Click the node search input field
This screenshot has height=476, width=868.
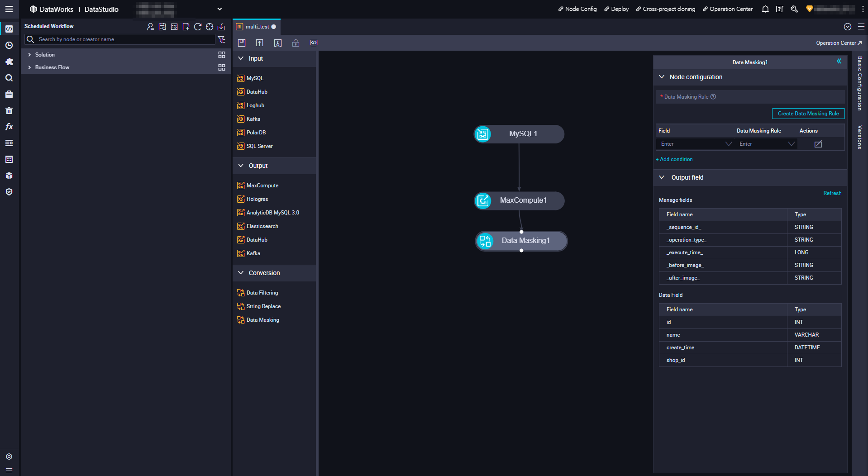click(x=124, y=39)
